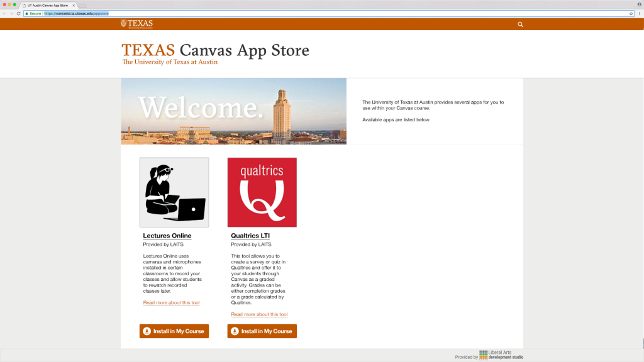The image size is (644, 362).
Task: Select the UT Austin Canvas App Store tab
Action: pos(48,5)
